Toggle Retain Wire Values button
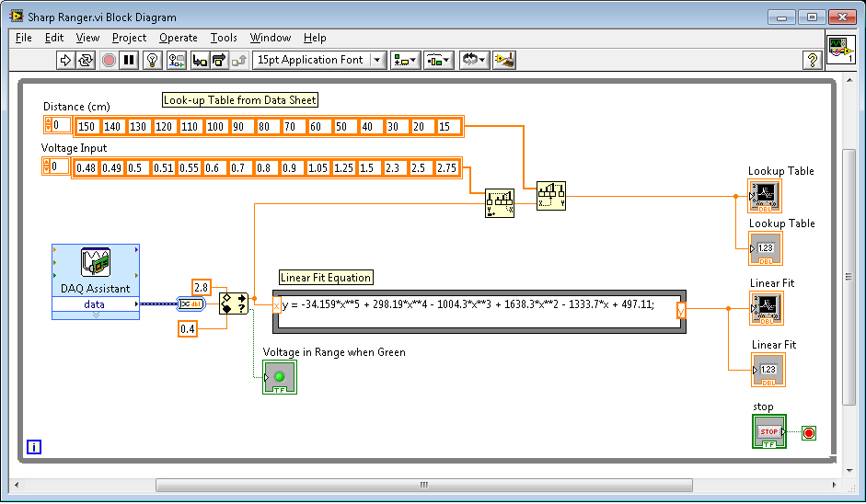 point(176,60)
